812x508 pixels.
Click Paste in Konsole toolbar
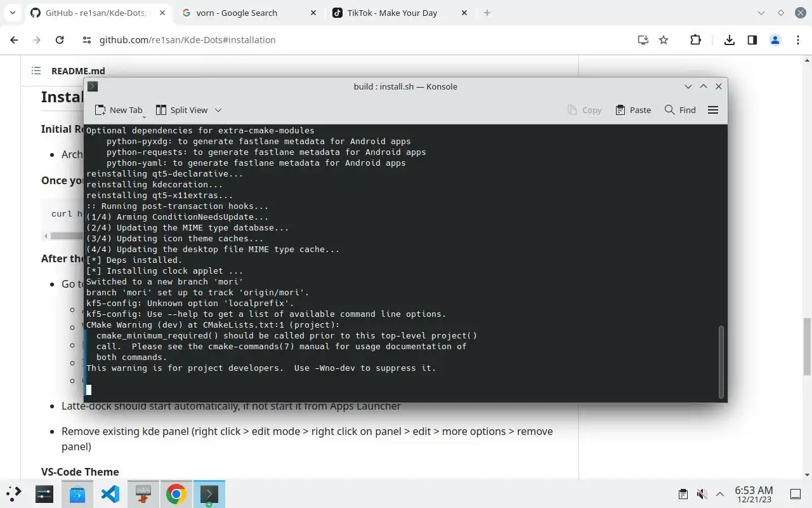tap(633, 110)
